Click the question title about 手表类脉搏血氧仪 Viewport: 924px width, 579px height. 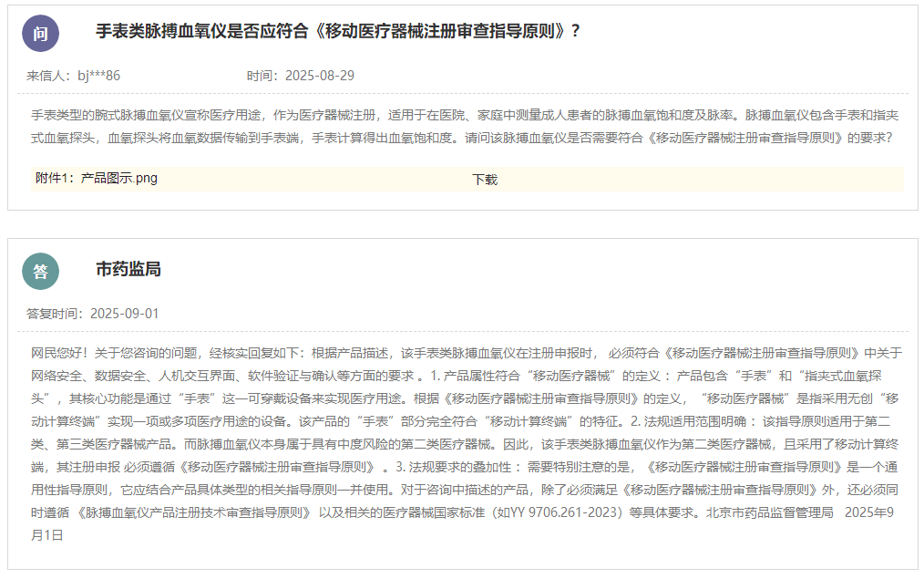[x=338, y=31]
